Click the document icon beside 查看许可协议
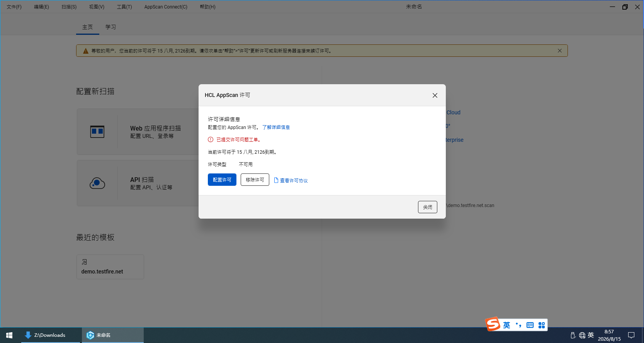Viewport: 644px width, 343px height. coord(276,180)
